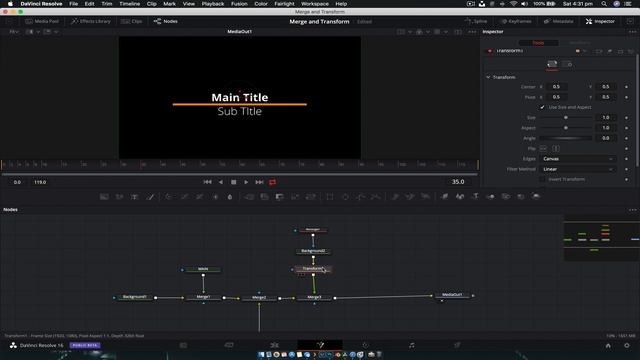
Task: Flip the image horizontally in the Inspector
Action: click(x=543, y=149)
